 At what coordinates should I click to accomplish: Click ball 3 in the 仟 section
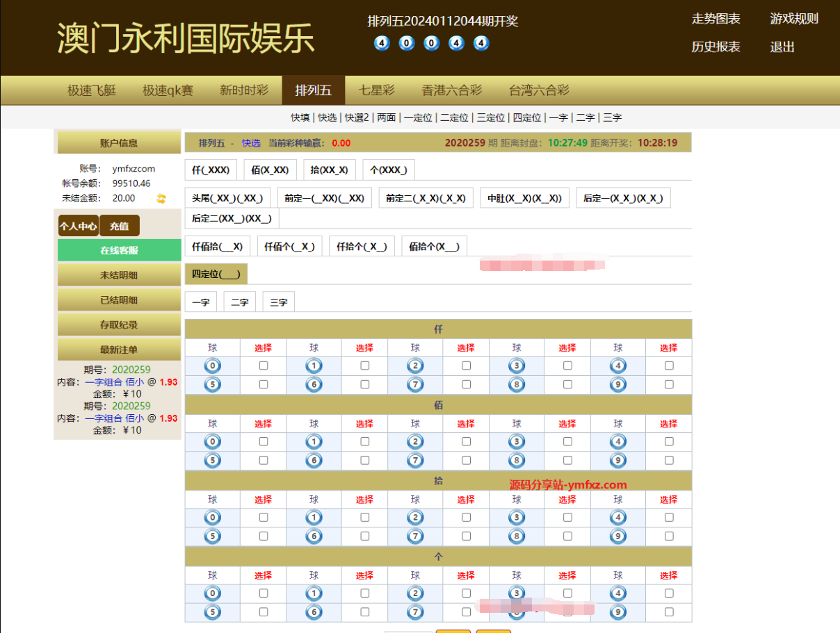pos(517,366)
